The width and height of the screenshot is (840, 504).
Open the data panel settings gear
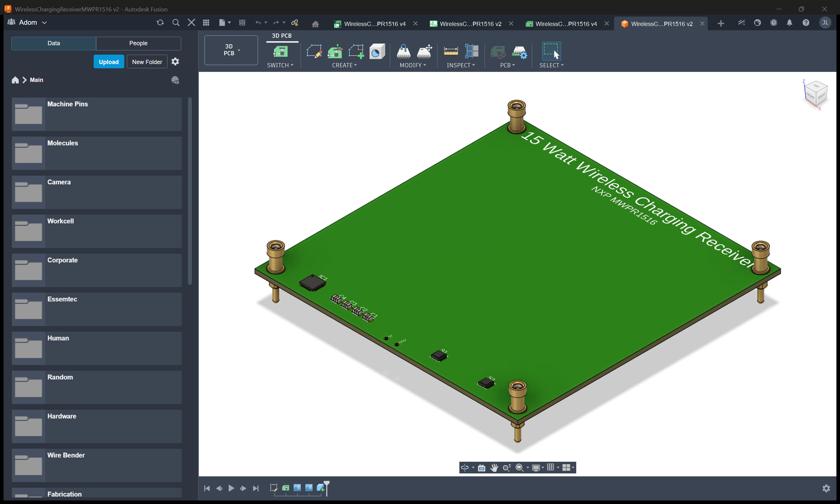coord(175,62)
